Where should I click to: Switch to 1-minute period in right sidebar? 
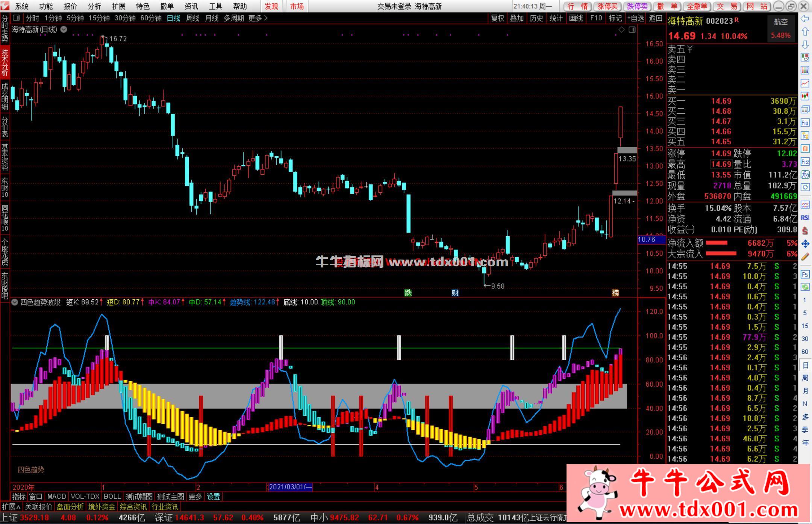pyautogui.click(x=805, y=300)
